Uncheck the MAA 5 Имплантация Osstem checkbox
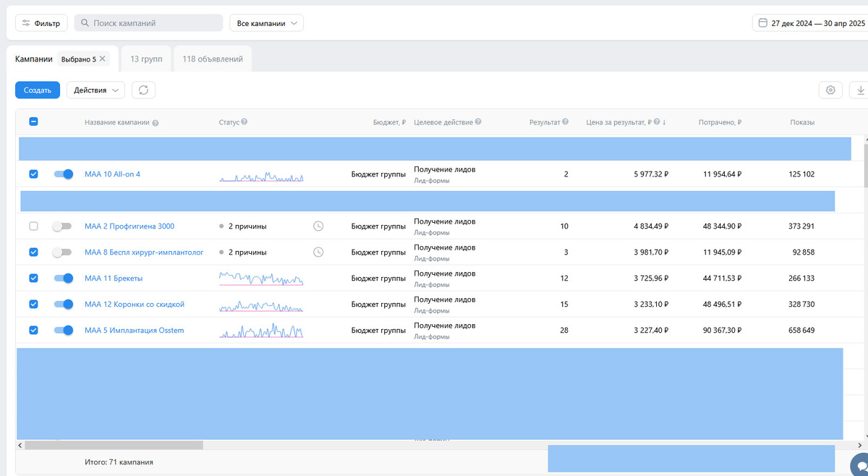868x476 pixels. tap(33, 331)
